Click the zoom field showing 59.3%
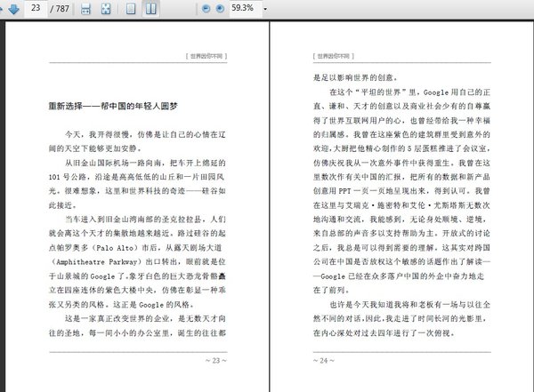Viewport: 534px width, 392px height. (245, 8)
